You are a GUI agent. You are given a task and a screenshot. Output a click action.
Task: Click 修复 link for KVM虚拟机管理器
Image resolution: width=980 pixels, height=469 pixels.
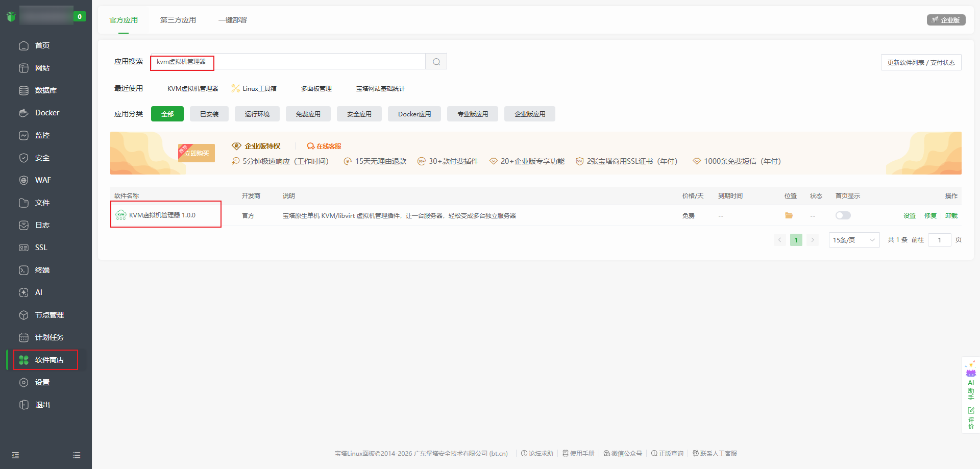930,215
